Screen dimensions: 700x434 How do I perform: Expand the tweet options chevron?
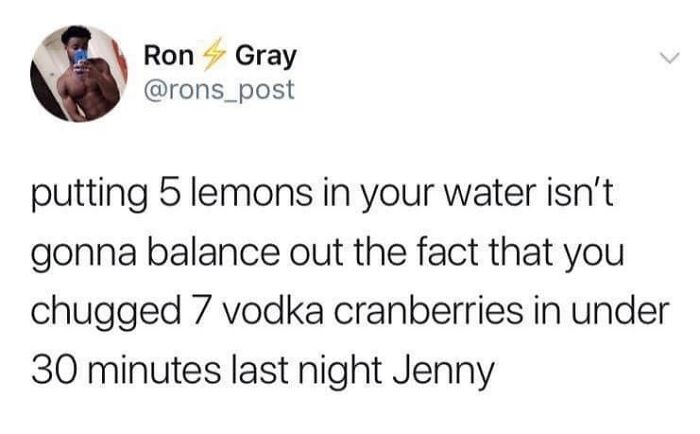click(x=669, y=58)
